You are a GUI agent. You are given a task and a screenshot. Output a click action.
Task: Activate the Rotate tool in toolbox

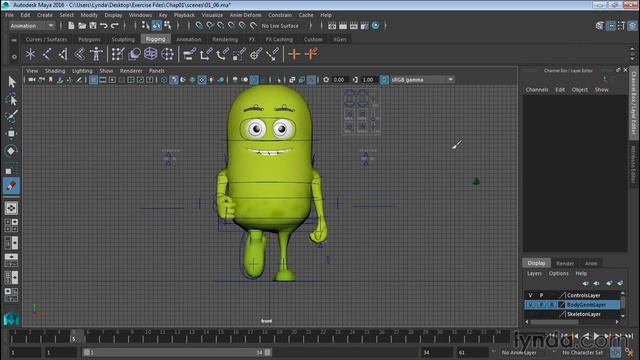pyautogui.click(x=11, y=151)
